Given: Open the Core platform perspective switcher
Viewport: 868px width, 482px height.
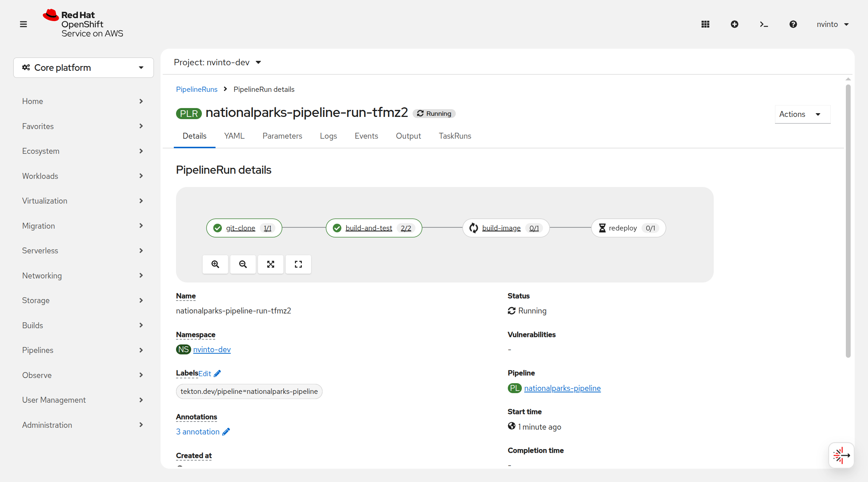Looking at the screenshot, I should [83, 67].
